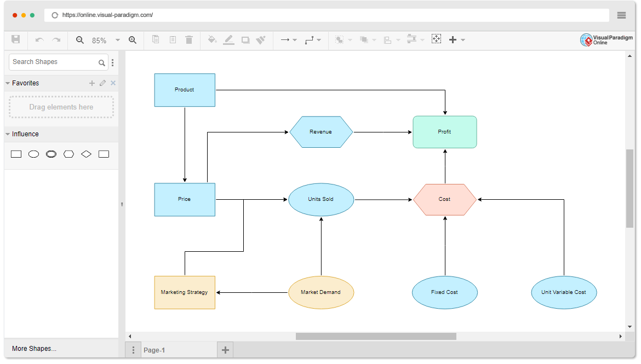Undo the last action
641x364 pixels.
pyautogui.click(x=39, y=39)
